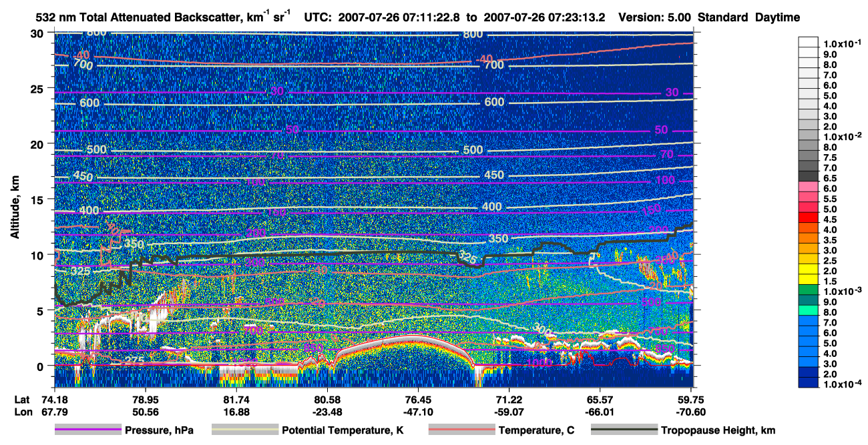The height and width of the screenshot is (445, 868).
Task: Click the Tropopause Height, km legend swatch
Action: tap(624, 430)
